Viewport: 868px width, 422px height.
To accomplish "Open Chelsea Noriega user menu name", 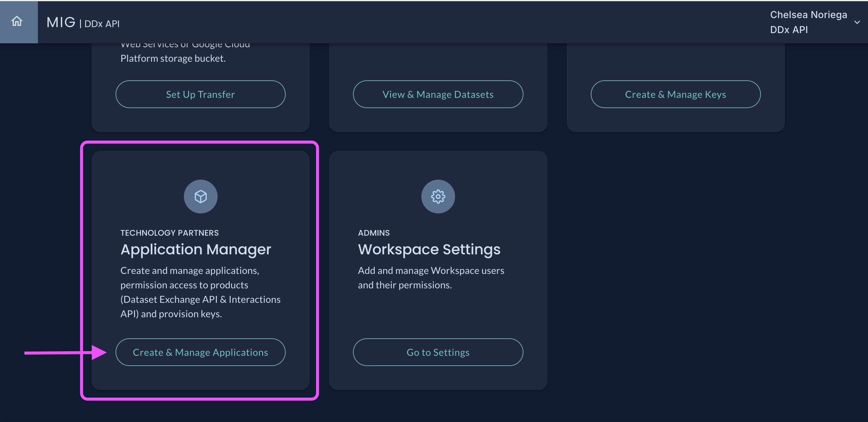I will [808, 15].
